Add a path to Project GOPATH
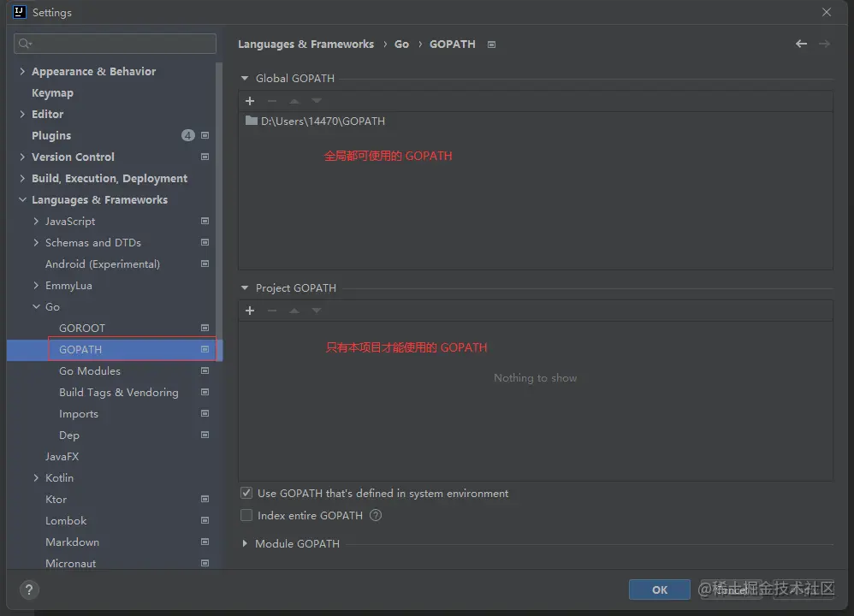This screenshot has height=616, width=854. point(250,311)
